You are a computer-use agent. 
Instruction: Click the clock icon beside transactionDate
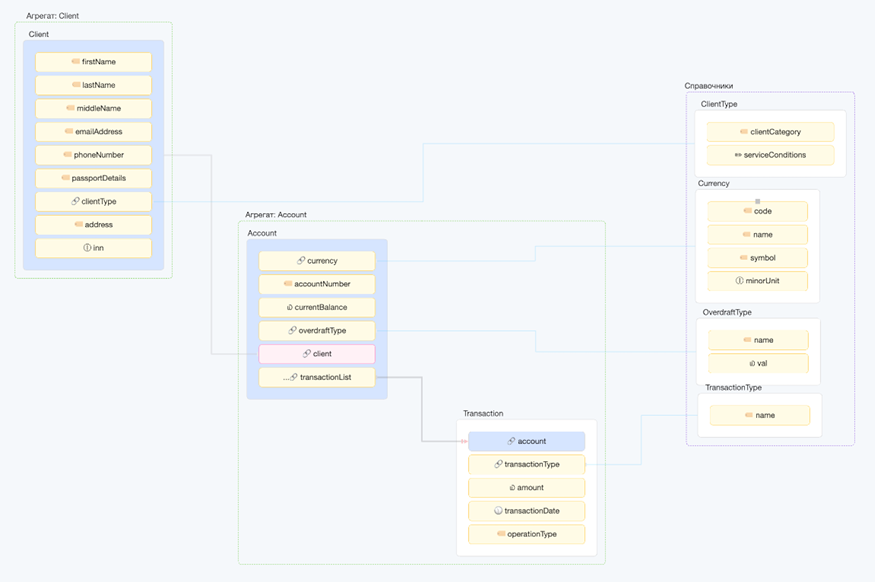[x=498, y=510]
